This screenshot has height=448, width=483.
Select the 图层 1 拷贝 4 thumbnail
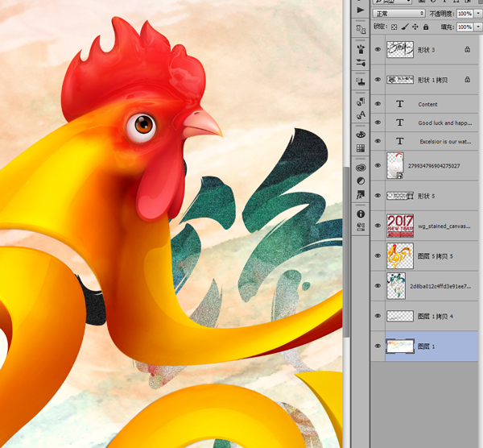click(400, 316)
